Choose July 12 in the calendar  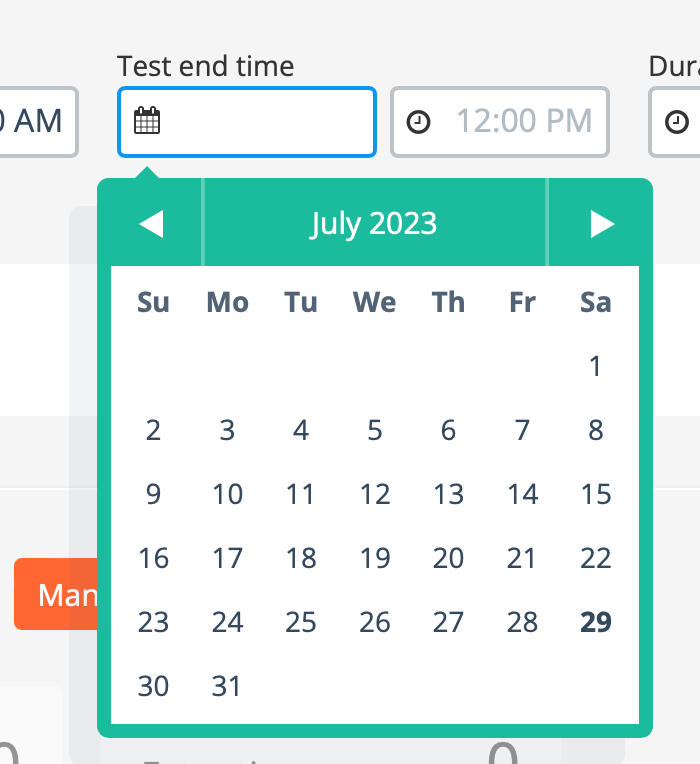(x=375, y=494)
